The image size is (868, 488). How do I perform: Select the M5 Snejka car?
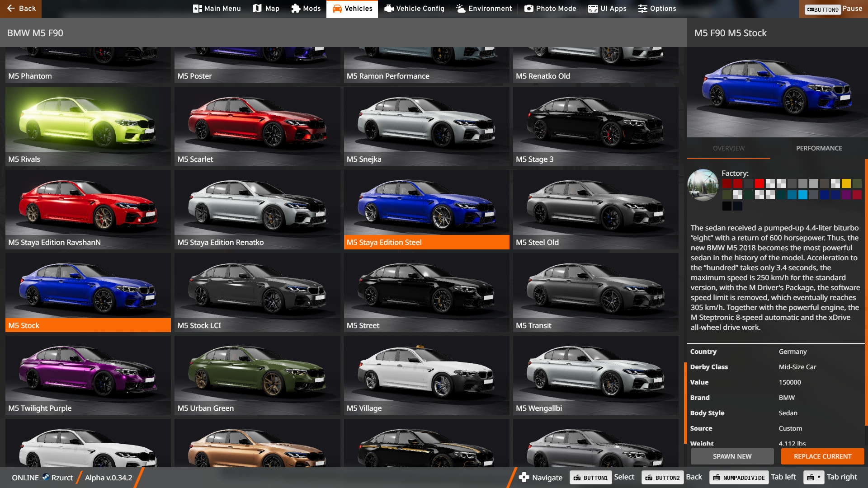tap(426, 126)
